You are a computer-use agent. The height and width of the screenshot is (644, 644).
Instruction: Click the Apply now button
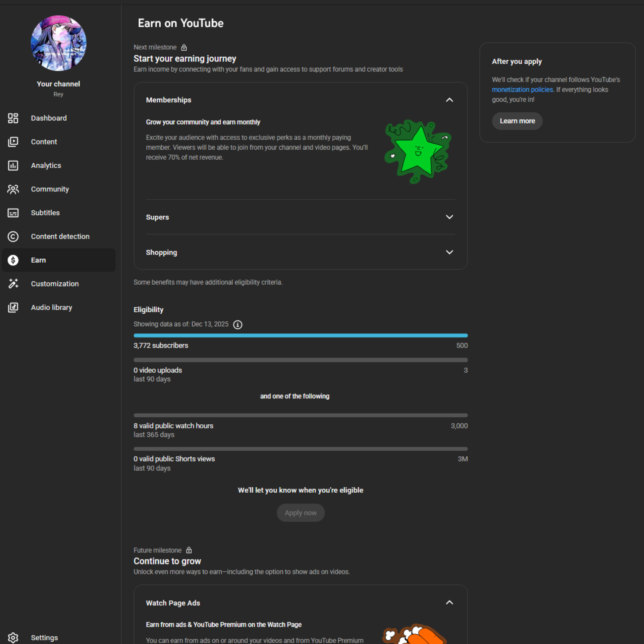coord(300,513)
